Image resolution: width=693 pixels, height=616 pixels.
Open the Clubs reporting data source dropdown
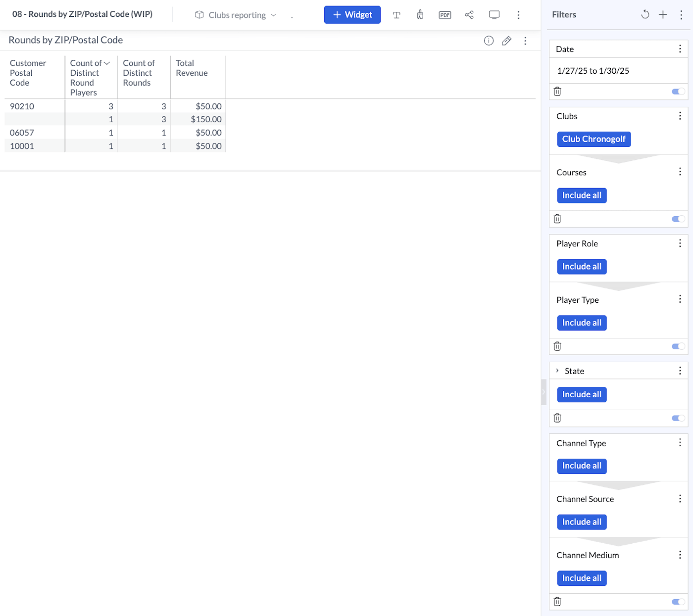pyautogui.click(x=236, y=15)
